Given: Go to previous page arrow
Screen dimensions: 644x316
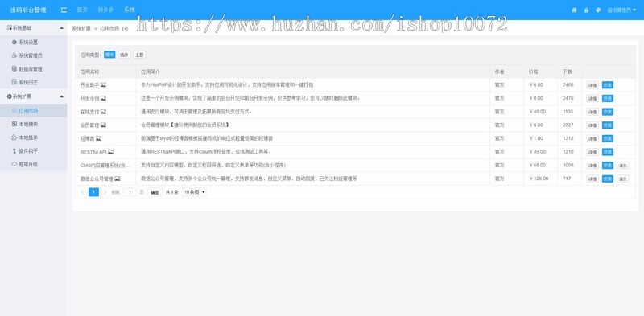Looking at the screenshot, I should (82, 192).
